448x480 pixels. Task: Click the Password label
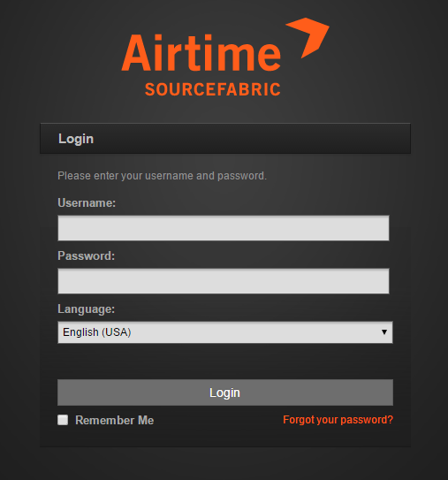[87, 255]
